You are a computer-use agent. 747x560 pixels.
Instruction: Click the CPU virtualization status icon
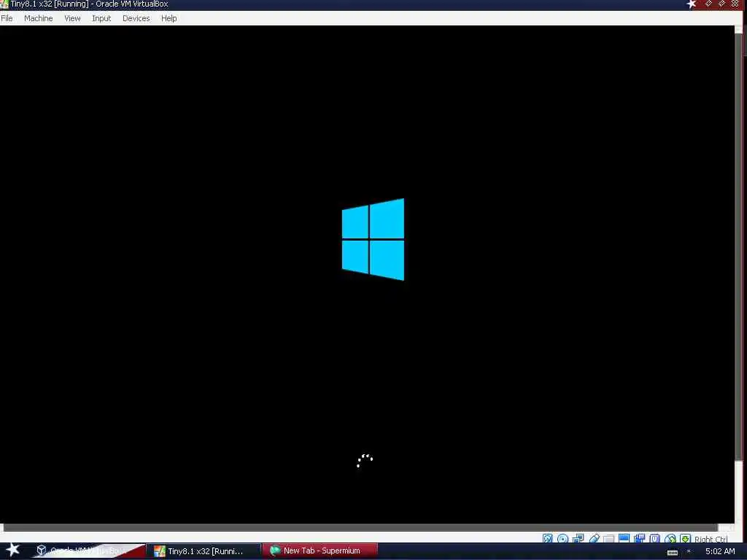tap(654, 539)
